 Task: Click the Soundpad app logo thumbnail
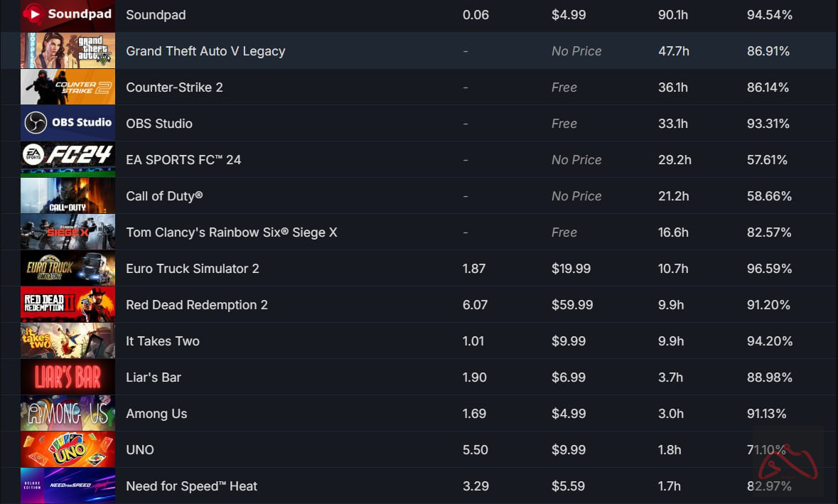68,15
